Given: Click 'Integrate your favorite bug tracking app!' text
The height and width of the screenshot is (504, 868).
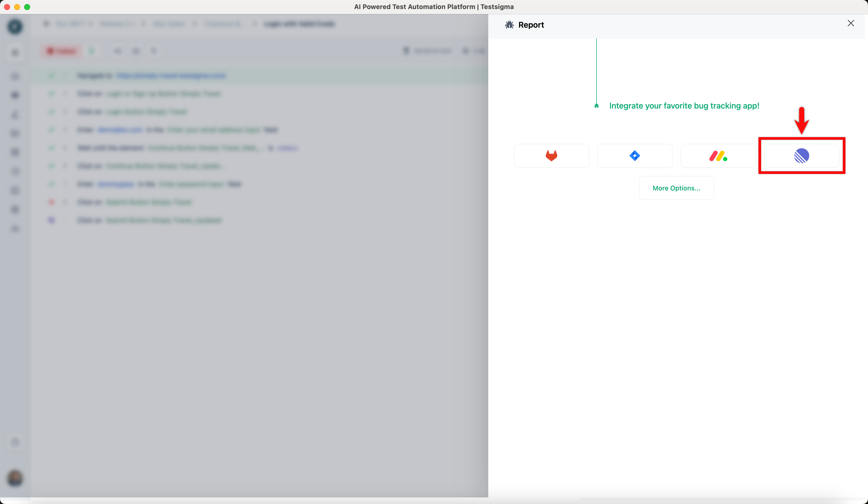Looking at the screenshot, I should [x=684, y=106].
